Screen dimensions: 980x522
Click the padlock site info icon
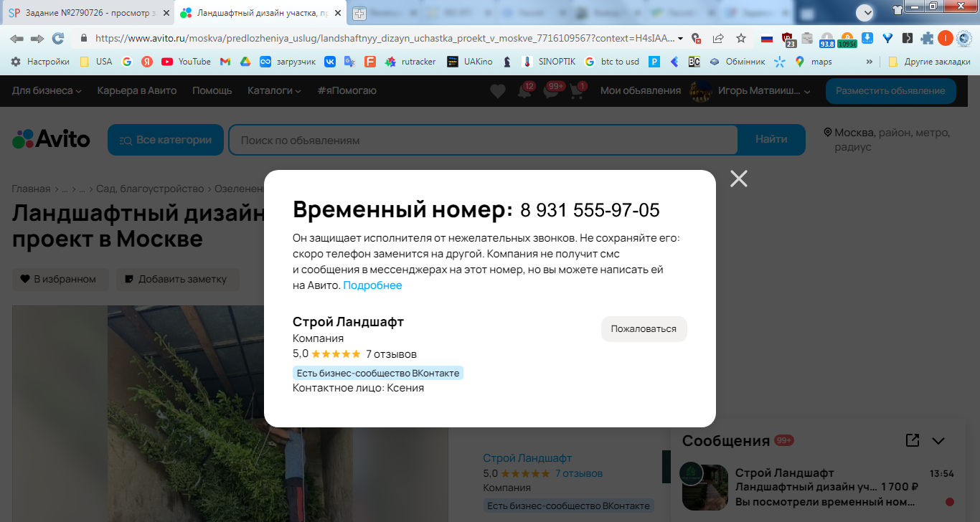[83, 39]
